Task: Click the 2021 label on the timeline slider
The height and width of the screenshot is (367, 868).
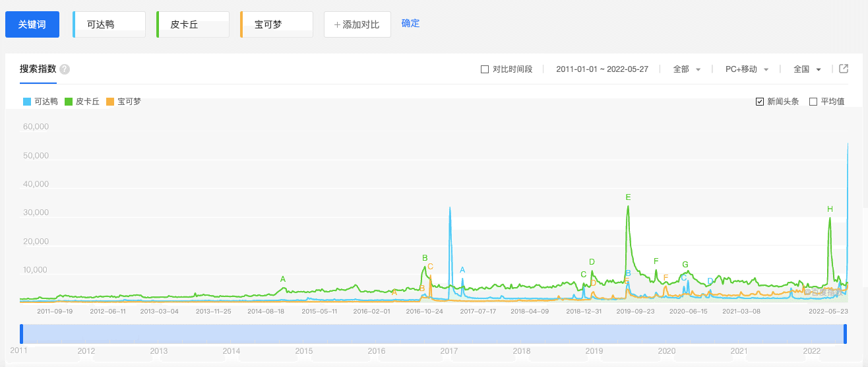Action: [739, 351]
